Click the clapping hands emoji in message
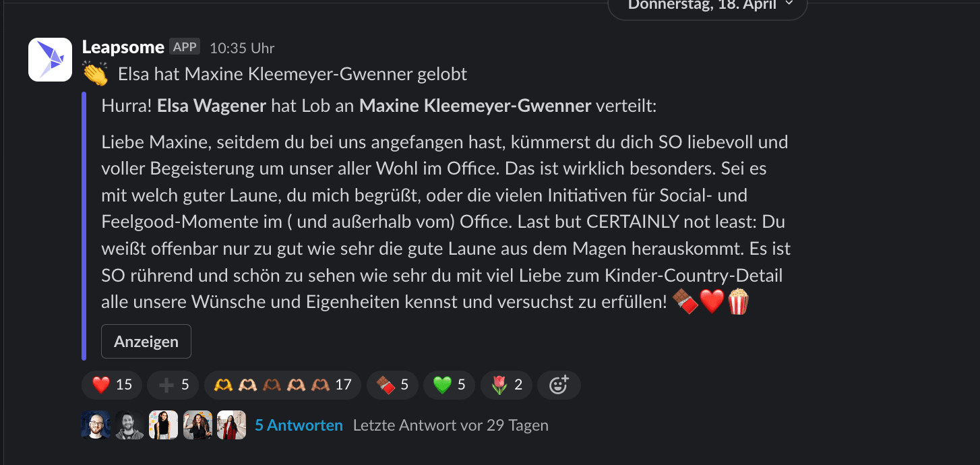Viewport: 980px width, 465px height. pyautogui.click(x=95, y=73)
